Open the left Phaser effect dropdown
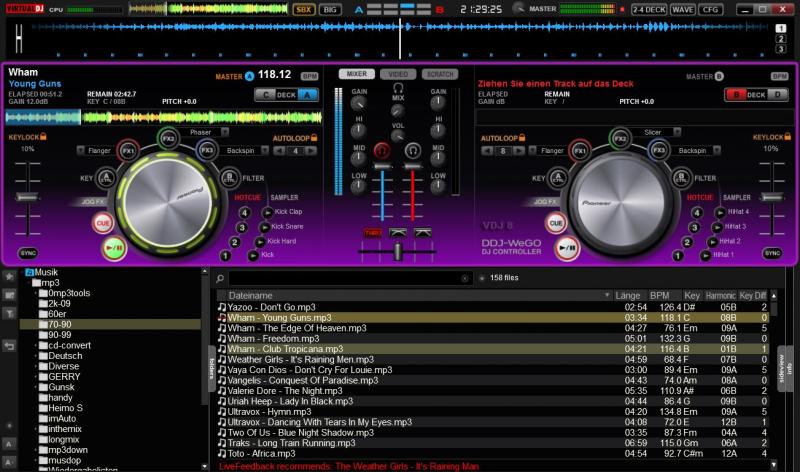Viewport: 800px width, 472px height. 224,132
